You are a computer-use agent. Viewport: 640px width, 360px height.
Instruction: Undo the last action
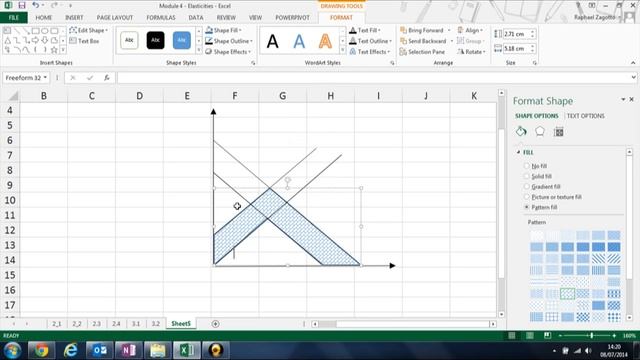[36, 5]
